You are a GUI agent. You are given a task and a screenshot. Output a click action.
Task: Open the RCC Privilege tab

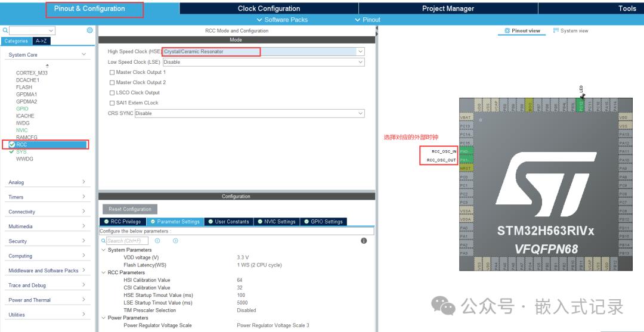123,222
